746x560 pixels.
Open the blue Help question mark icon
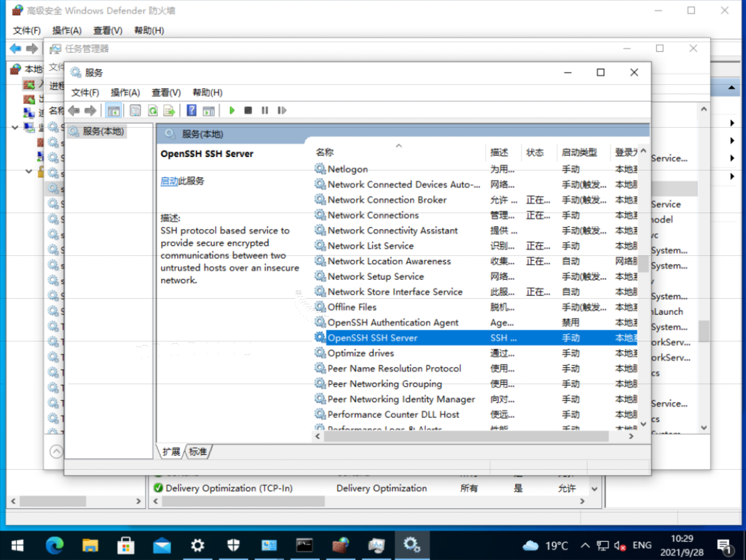coord(191,111)
